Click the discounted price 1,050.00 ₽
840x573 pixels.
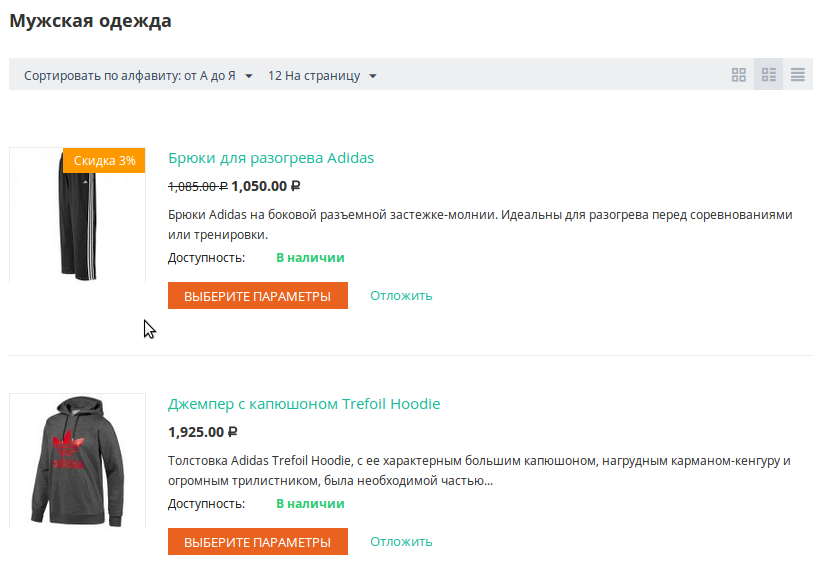(266, 186)
